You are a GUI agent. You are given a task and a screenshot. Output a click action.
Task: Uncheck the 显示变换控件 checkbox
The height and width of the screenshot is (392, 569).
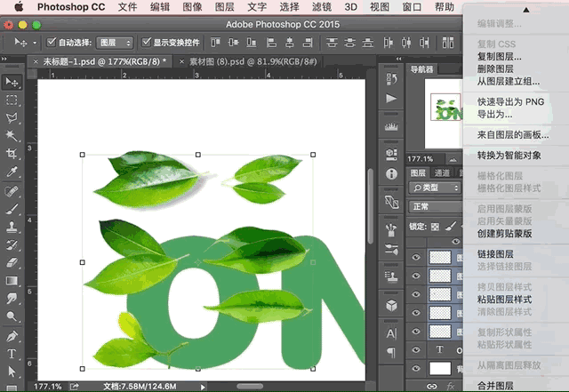146,42
